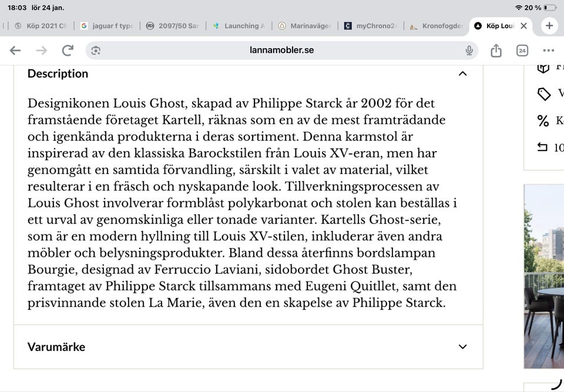
Task: Click the more options ellipsis menu
Action: [x=548, y=51]
